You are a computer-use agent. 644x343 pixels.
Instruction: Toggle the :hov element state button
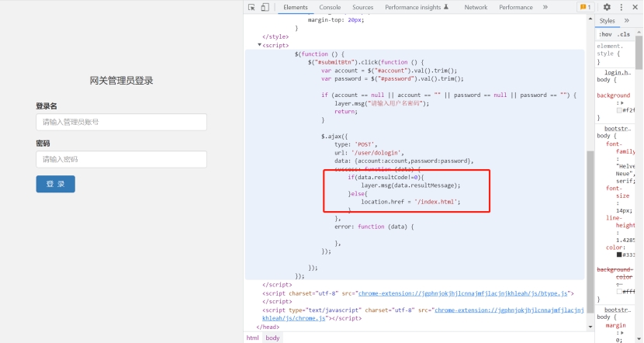pos(605,34)
